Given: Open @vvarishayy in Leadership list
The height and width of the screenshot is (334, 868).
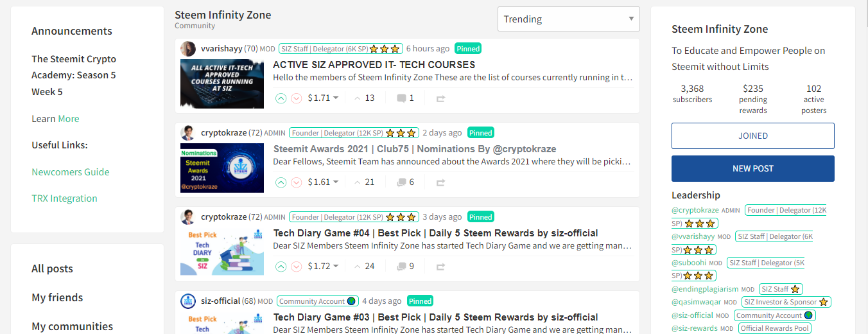Looking at the screenshot, I should [x=693, y=236].
